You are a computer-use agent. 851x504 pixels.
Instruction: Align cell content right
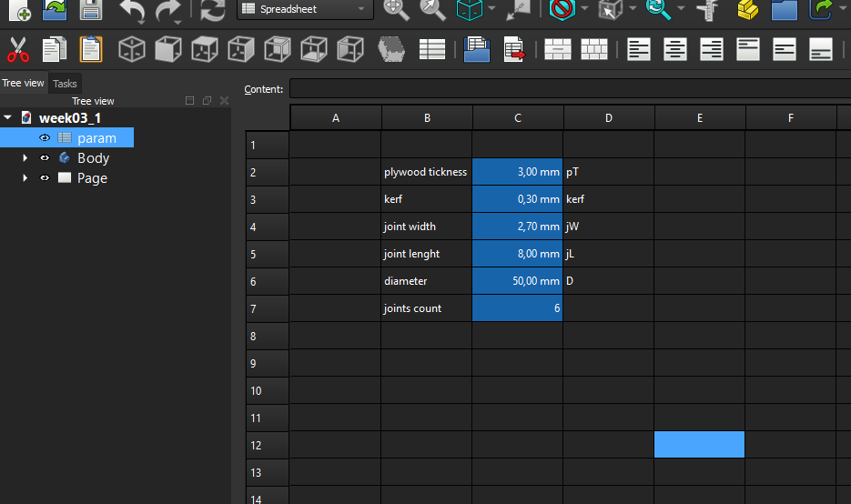(x=712, y=49)
